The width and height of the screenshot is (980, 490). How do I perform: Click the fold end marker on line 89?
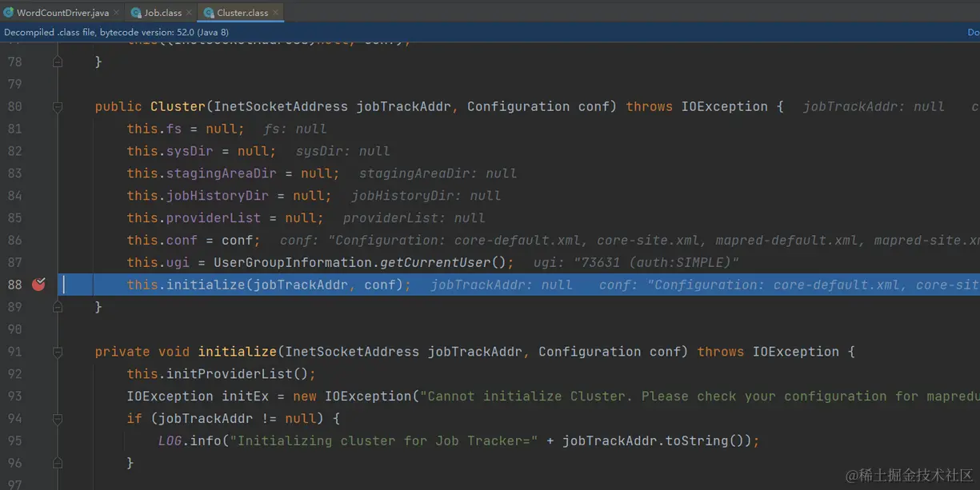click(58, 307)
